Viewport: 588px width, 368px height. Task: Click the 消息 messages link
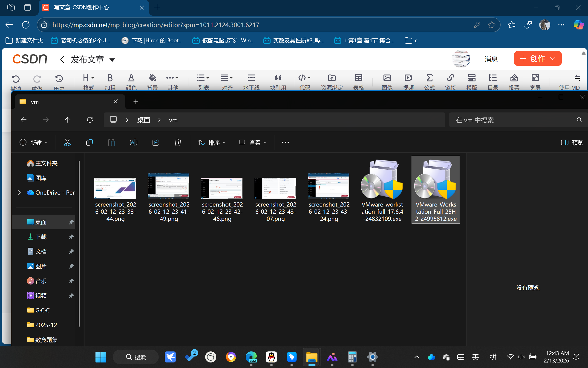[x=491, y=59]
